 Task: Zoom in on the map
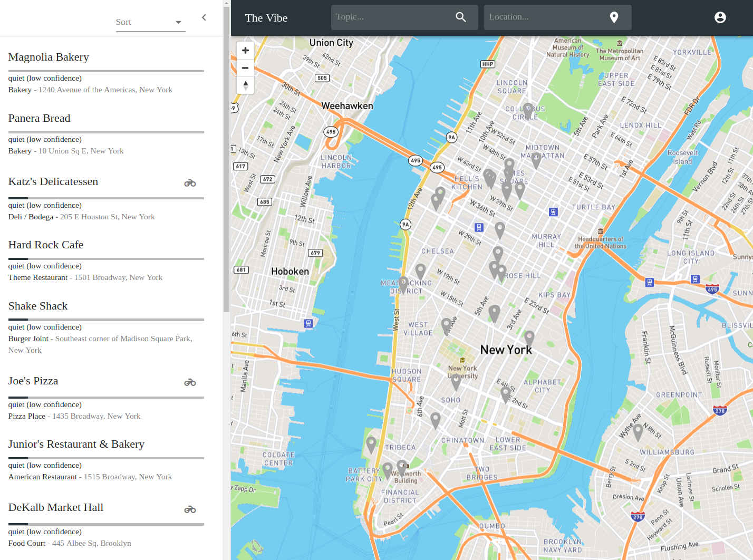(x=245, y=51)
